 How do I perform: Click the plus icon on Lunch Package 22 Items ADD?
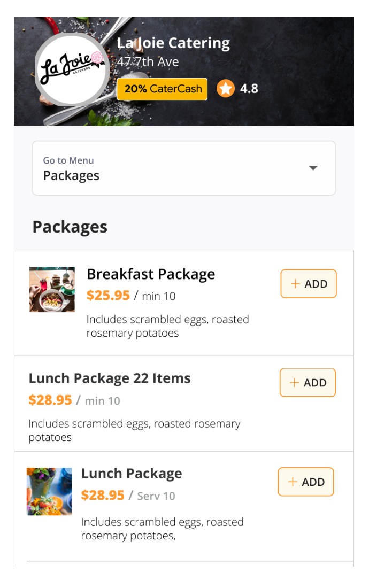tap(294, 383)
